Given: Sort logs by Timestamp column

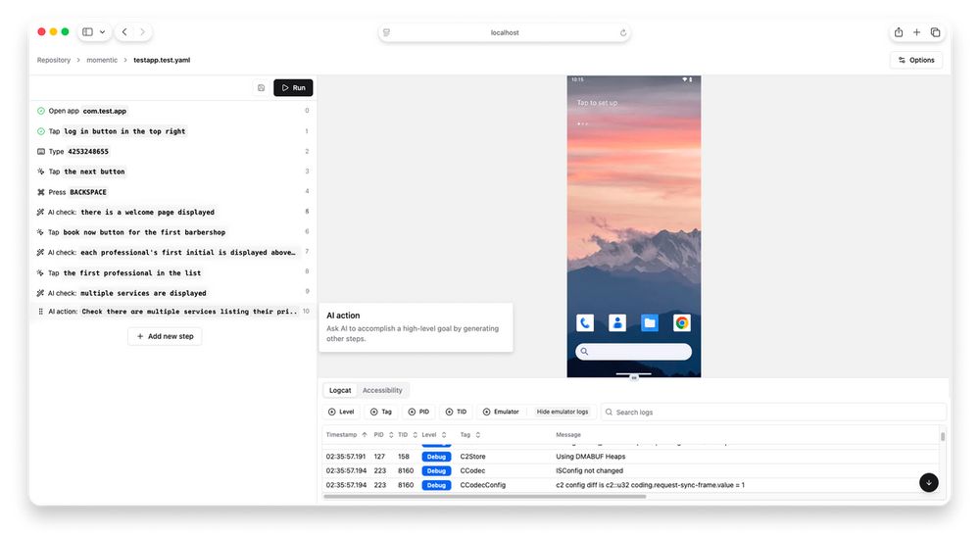Looking at the screenshot, I should 346,434.
